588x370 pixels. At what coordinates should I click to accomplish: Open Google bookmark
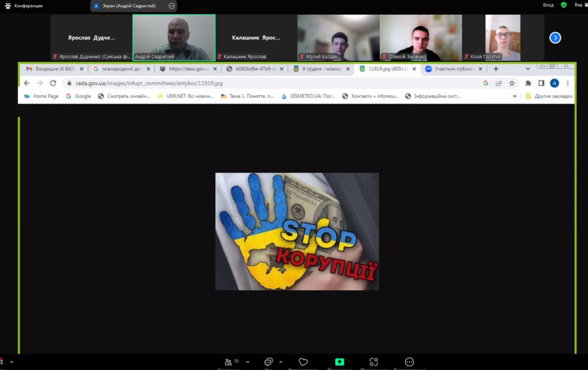point(78,96)
